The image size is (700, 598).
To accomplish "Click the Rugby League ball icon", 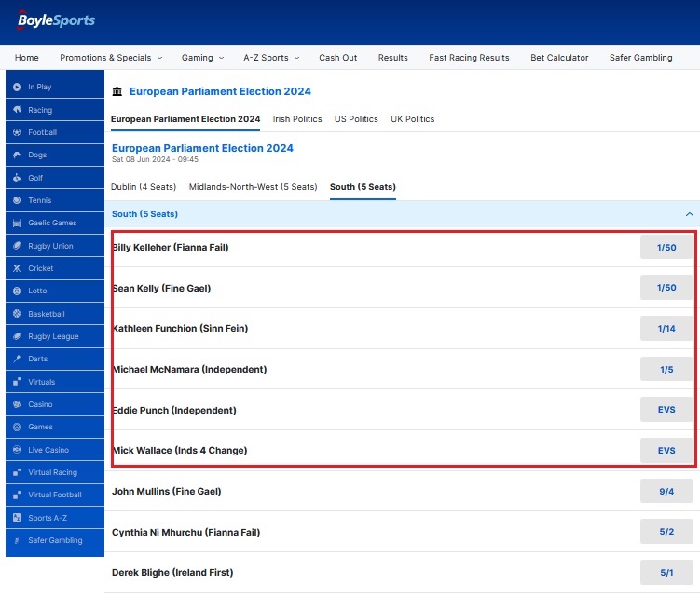I will coord(17,336).
